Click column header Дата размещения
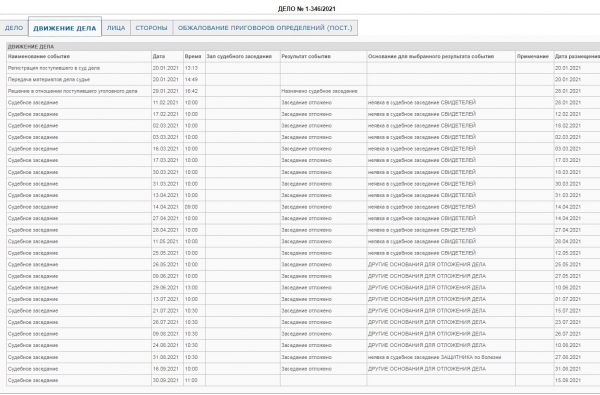Image resolution: width=600 pixels, height=395 pixels. tap(577, 57)
